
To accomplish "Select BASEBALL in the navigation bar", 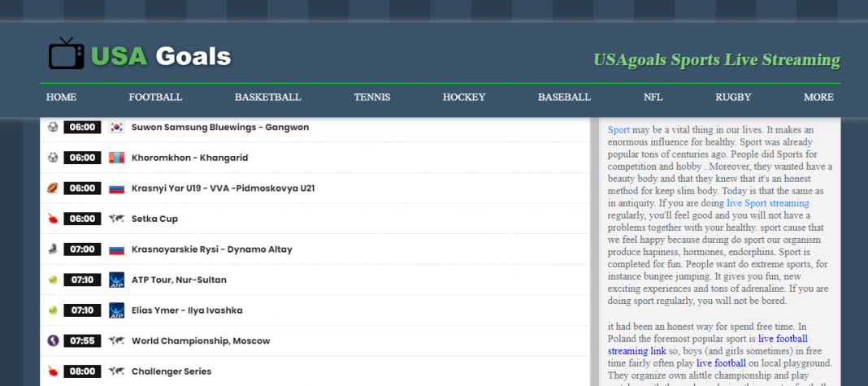I will click(564, 97).
